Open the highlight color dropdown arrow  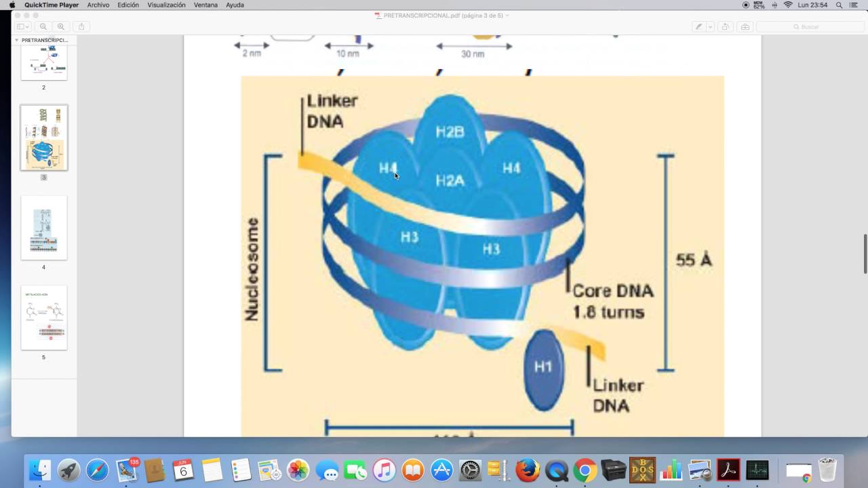coord(710,26)
